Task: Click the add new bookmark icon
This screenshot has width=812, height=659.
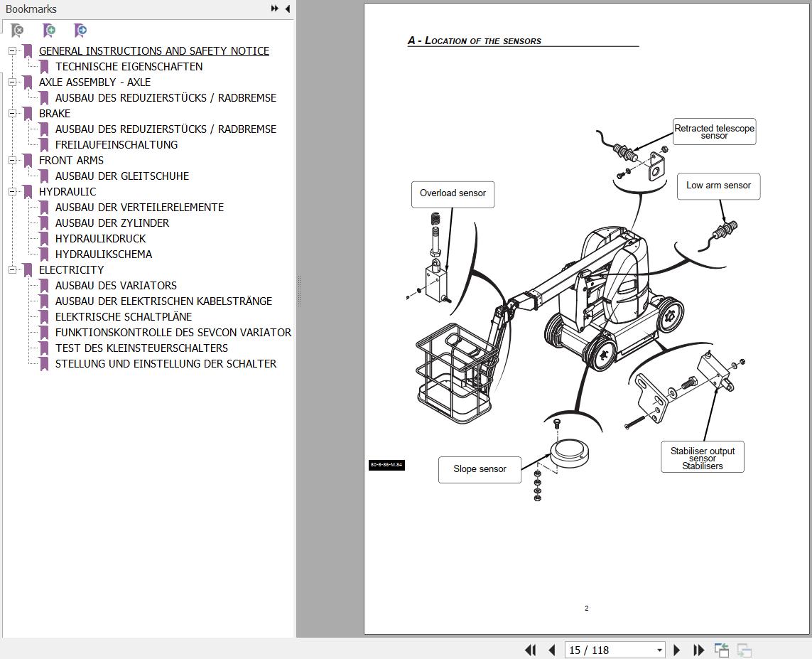Action: point(49,31)
